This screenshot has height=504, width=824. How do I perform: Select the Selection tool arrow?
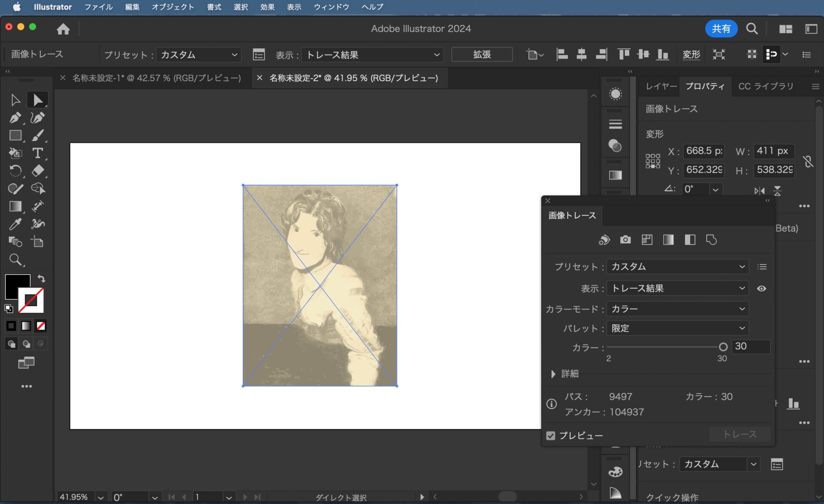coord(15,100)
